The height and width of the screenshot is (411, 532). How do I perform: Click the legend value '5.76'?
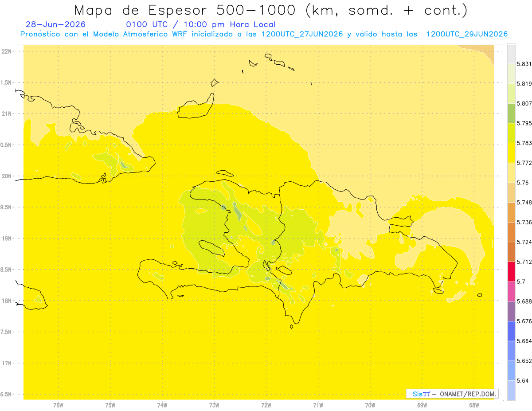point(523,183)
